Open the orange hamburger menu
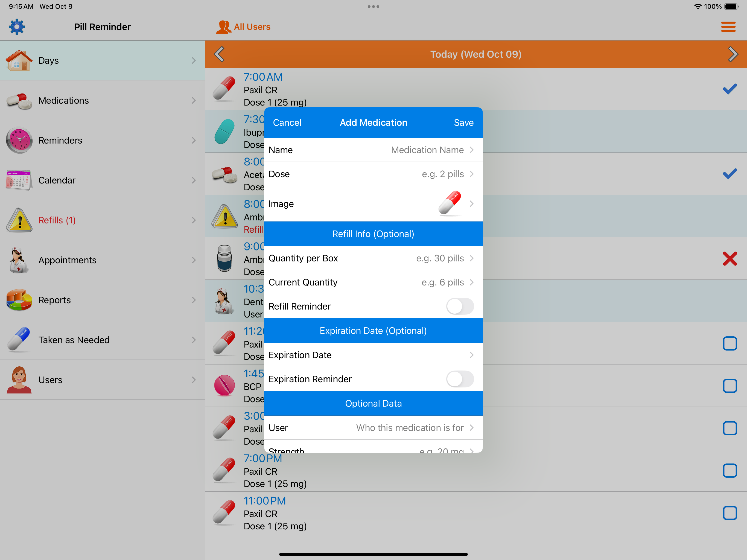 point(728,27)
